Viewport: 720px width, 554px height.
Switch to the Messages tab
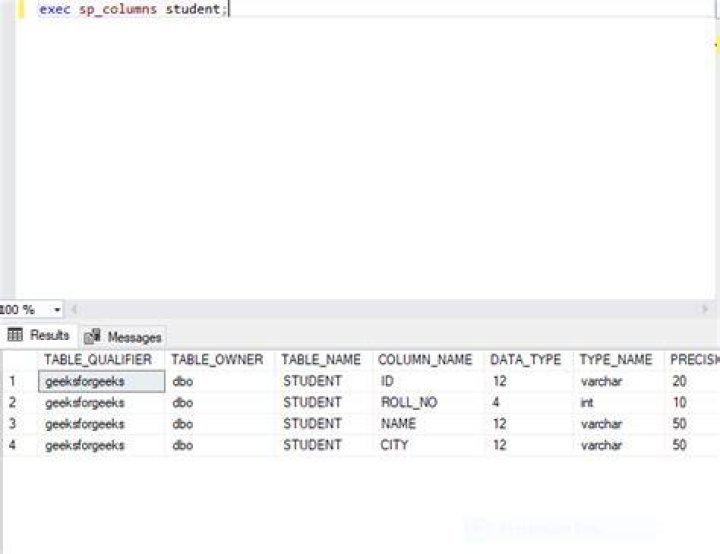(x=123, y=337)
